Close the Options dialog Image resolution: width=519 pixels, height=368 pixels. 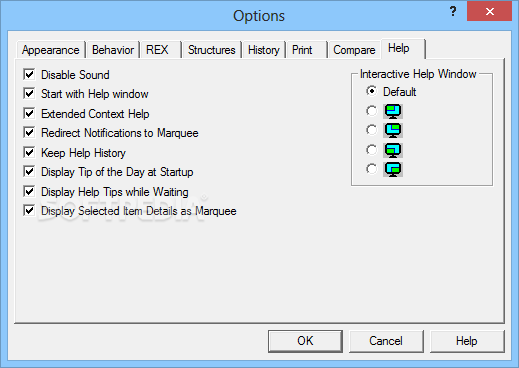click(489, 11)
